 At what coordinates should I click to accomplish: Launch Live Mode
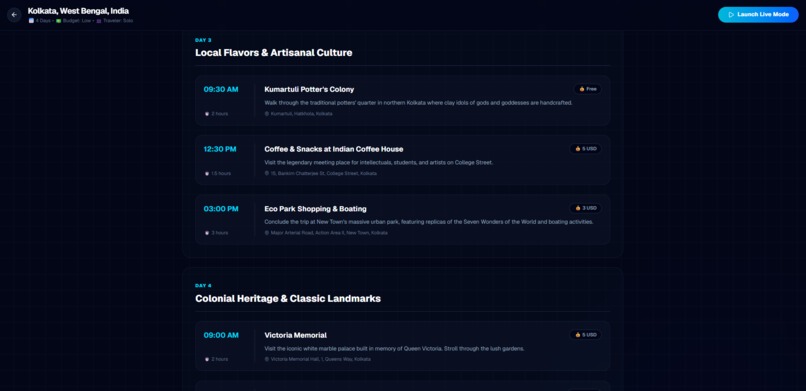point(758,15)
